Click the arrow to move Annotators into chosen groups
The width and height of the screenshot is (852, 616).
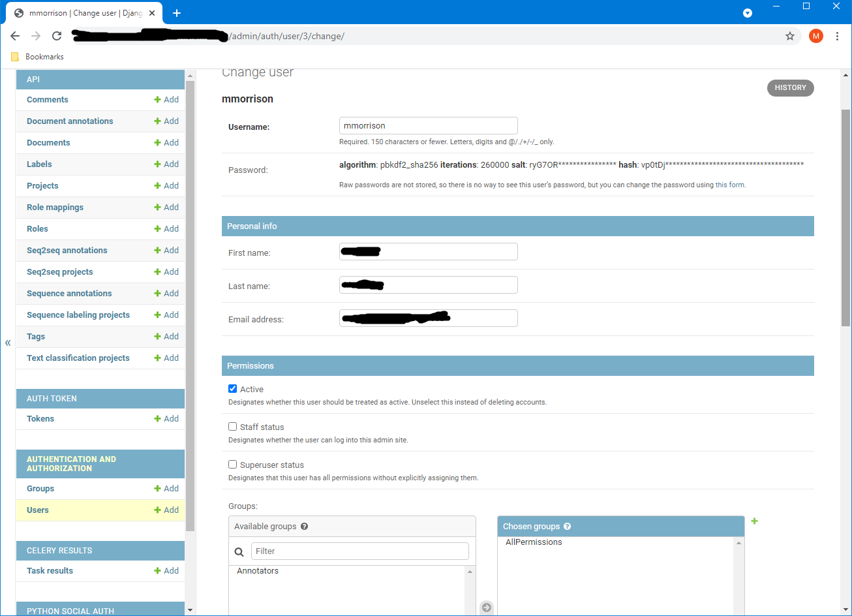487,607
